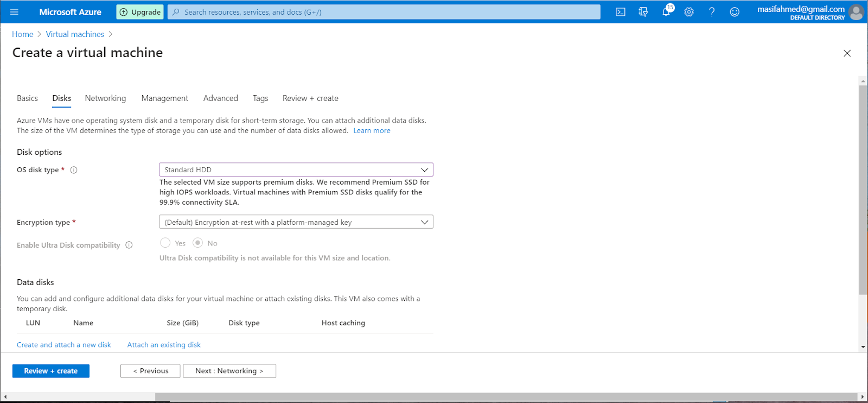Click the horizontal scrollbar thumb
The image size is (868, 403).
click(506, 397)
